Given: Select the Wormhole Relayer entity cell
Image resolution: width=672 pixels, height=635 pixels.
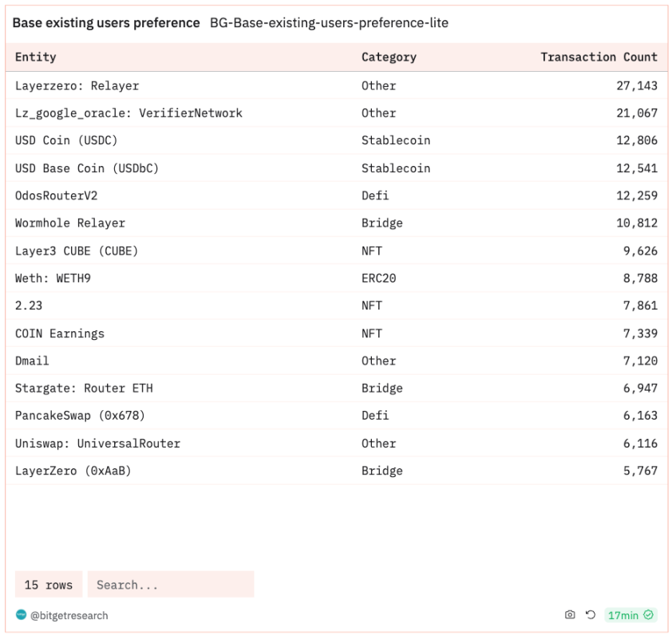Looking at the screenshot, I should 70,223.
